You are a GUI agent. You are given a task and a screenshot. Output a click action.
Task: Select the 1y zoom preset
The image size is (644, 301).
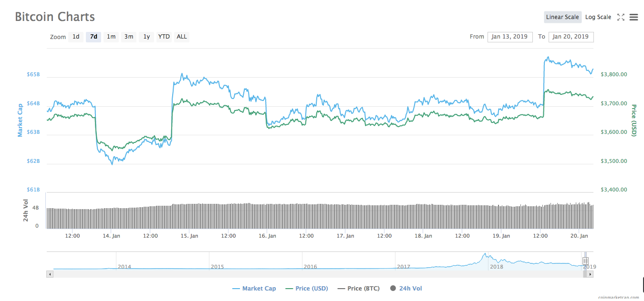(146, 37)
